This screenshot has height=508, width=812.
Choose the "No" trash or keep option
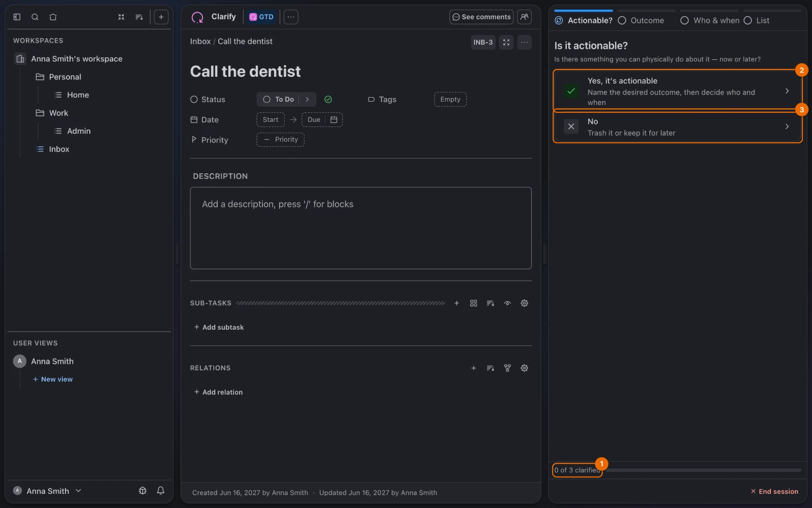click(x=678, y=127)
